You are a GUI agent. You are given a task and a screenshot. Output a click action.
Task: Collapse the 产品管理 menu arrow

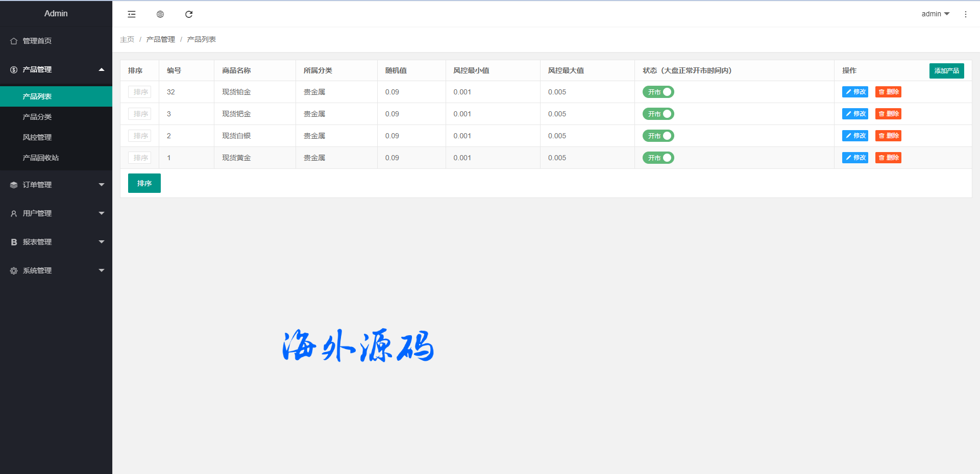tap(101, 69)
